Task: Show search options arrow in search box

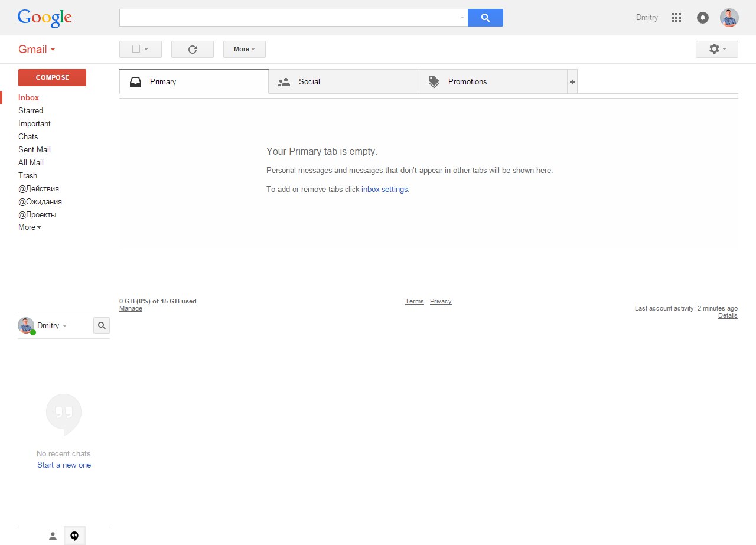Action: [462, 18]
